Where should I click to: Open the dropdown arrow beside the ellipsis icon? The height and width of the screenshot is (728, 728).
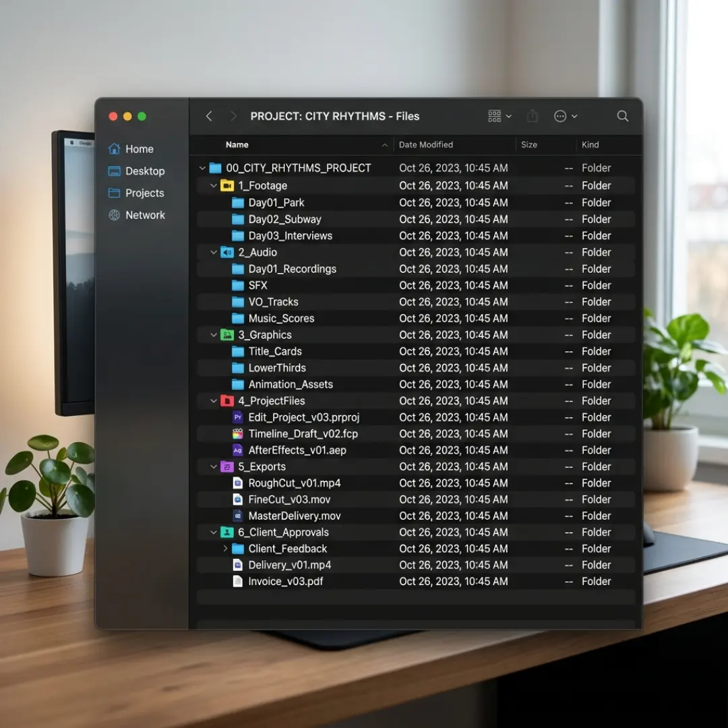574,117
